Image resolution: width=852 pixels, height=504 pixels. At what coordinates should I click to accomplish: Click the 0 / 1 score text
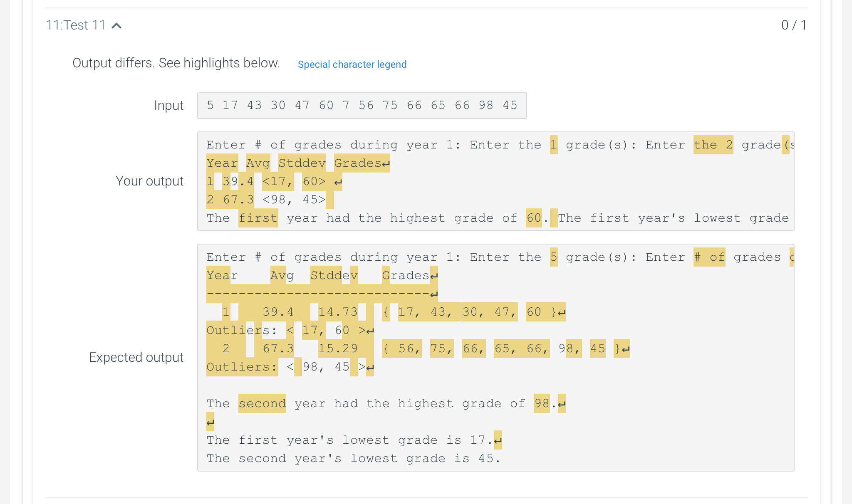coord(794,25)
